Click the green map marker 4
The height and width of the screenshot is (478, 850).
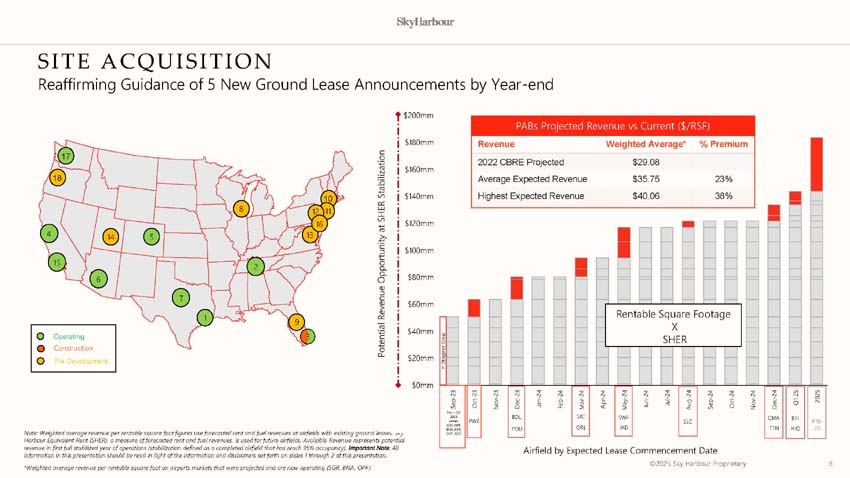pyautogui.click(x=48, y=234)
